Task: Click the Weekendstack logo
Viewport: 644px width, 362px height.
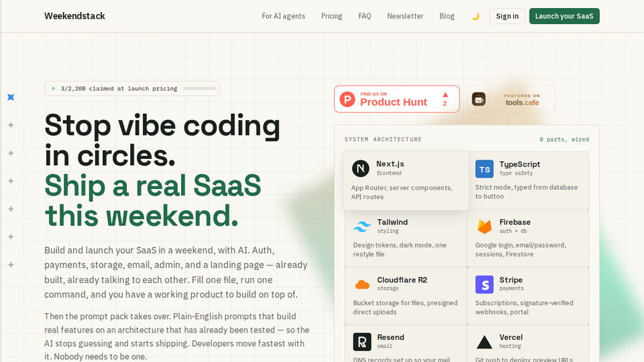Action: click(x=74, y=16)
